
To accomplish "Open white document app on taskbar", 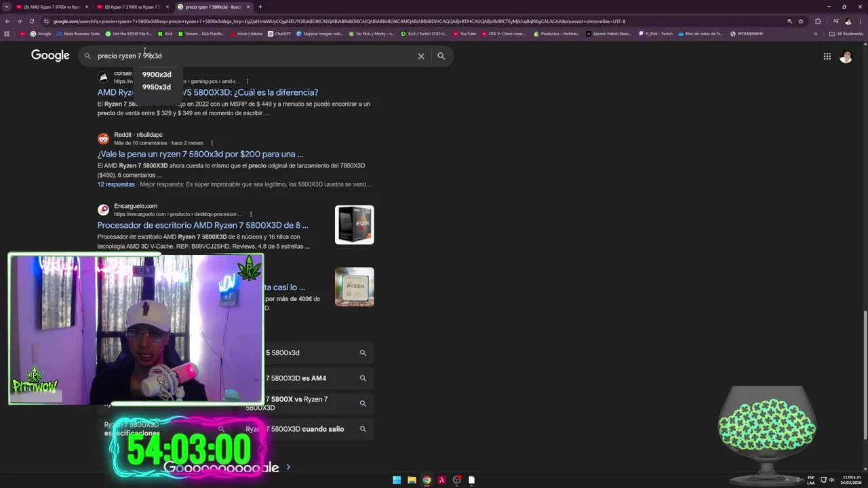I will [x=471, y=480].
